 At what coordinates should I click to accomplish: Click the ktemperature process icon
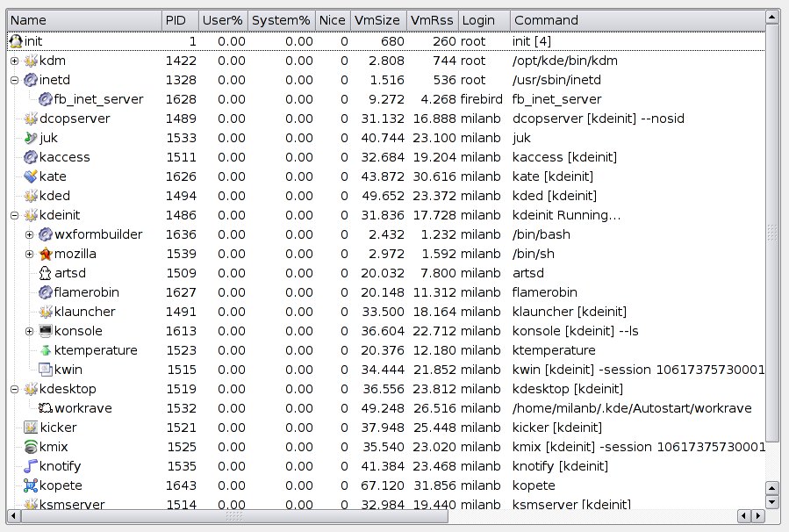coord(46,350)
